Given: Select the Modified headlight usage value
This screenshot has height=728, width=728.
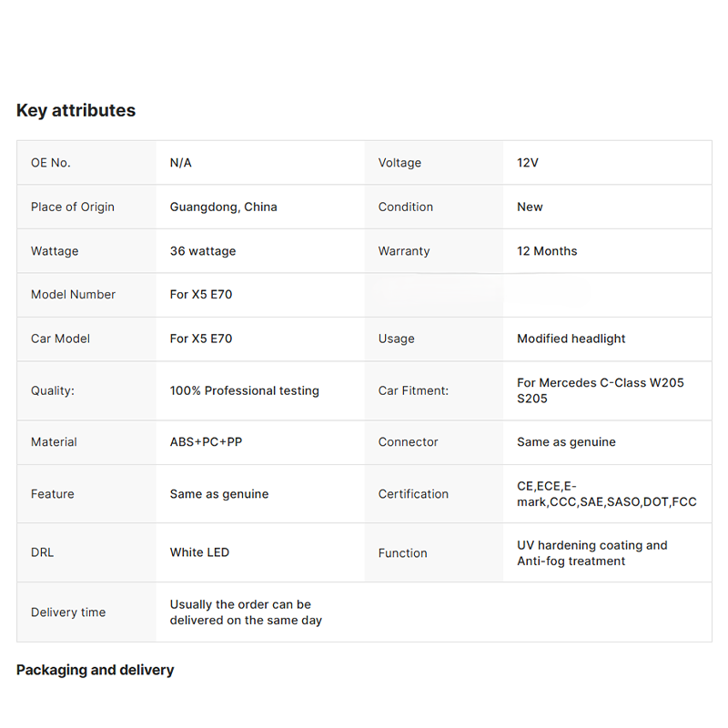Looking at the screenshot, I should click(571, 339).
